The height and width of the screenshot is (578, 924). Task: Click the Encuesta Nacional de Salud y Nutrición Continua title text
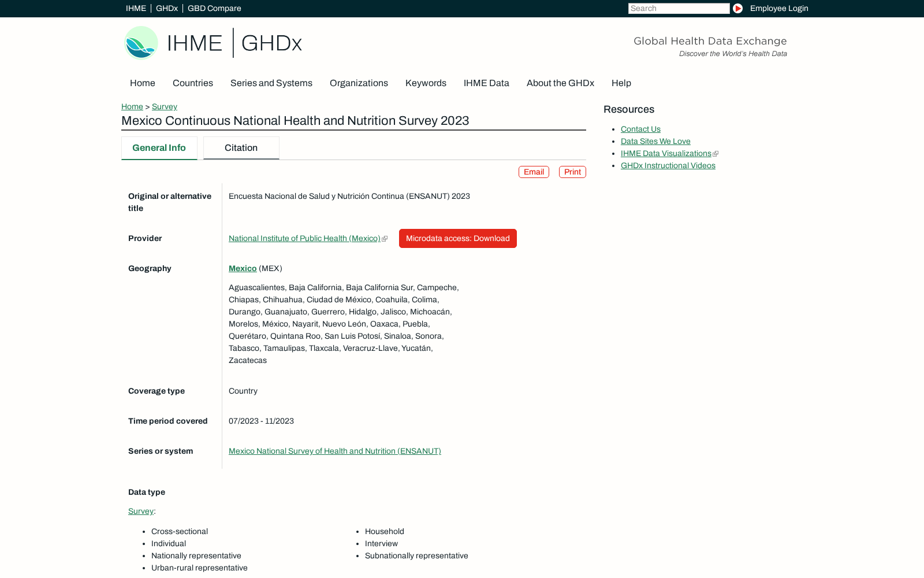point(349,196)
